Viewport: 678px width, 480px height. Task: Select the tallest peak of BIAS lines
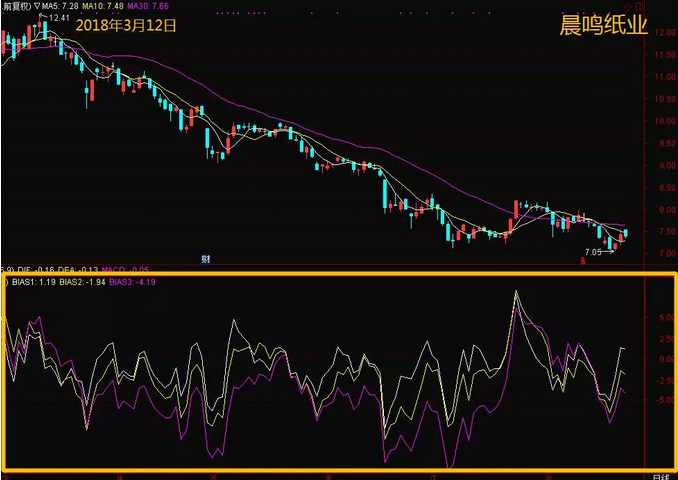[x=516, y=292]
